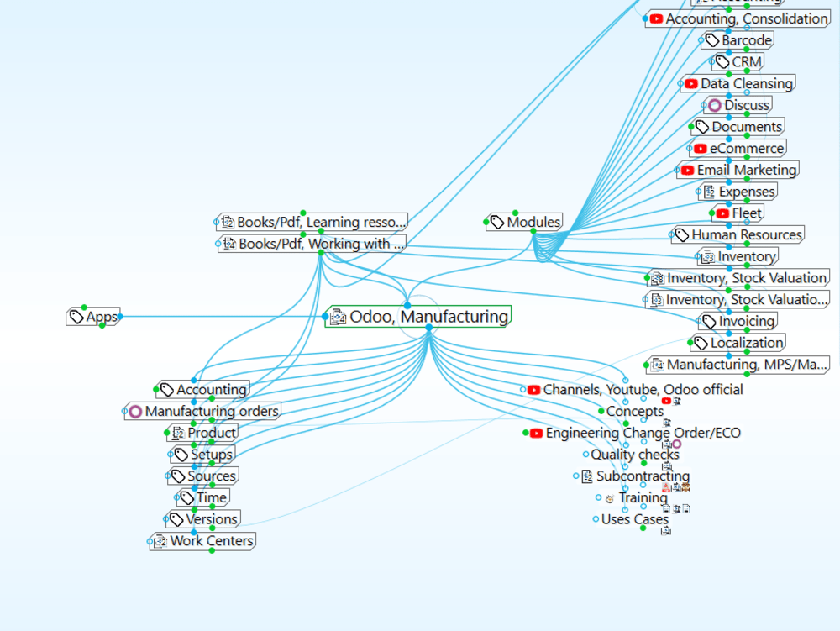Screen dimensions: 840x631
Task: Click the YouTube icon on Data Cleansing
Action: pos(691,83)
